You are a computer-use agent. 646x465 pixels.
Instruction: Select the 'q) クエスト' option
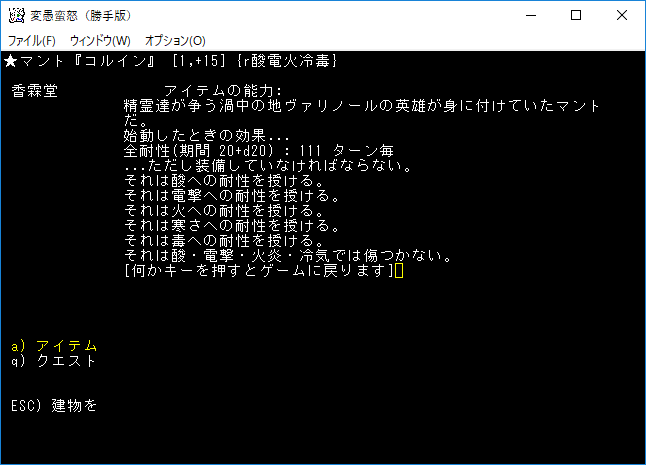(x=54, y=361)
